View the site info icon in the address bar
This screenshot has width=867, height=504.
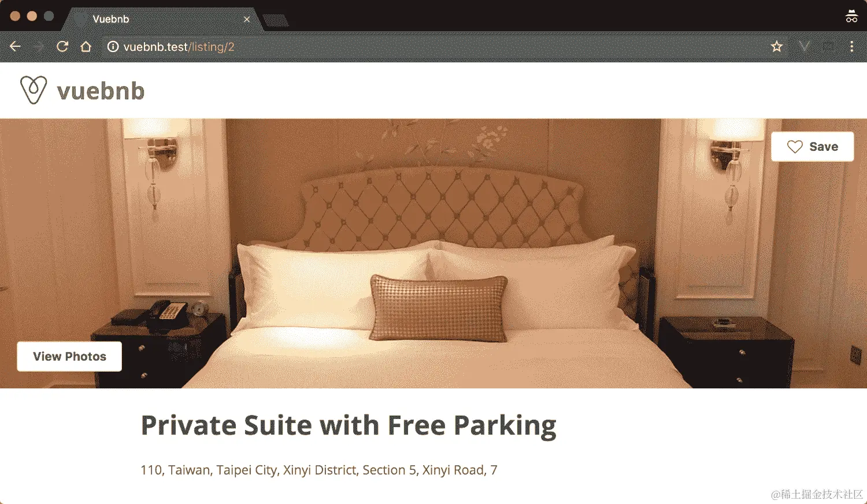click(x=113, y=47)
